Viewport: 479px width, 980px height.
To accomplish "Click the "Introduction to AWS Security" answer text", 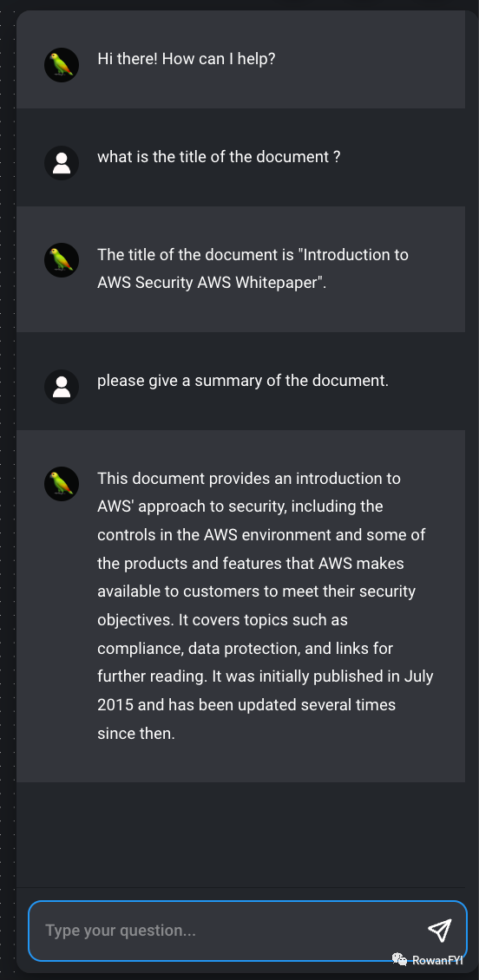I will [x=253, y=268].
